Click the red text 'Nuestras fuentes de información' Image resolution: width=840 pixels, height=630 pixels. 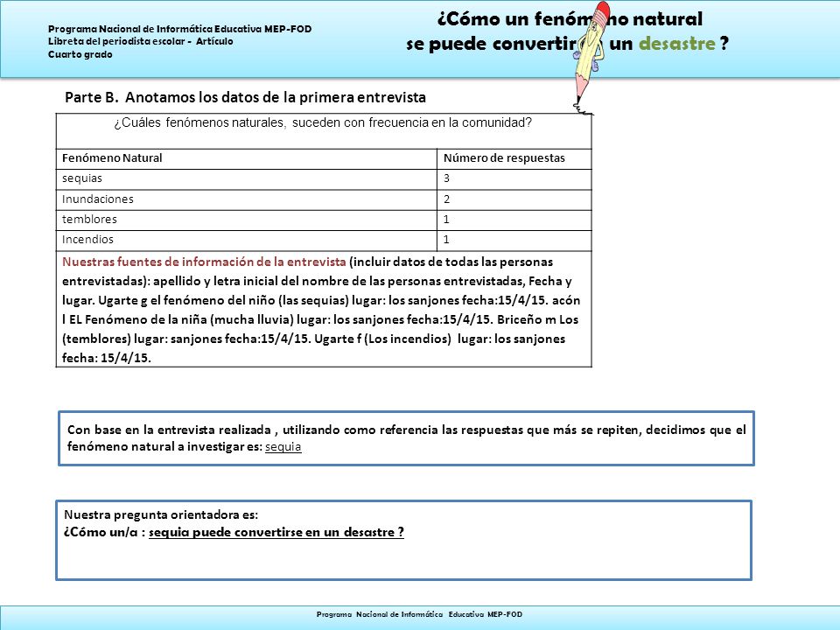point(204,262)
